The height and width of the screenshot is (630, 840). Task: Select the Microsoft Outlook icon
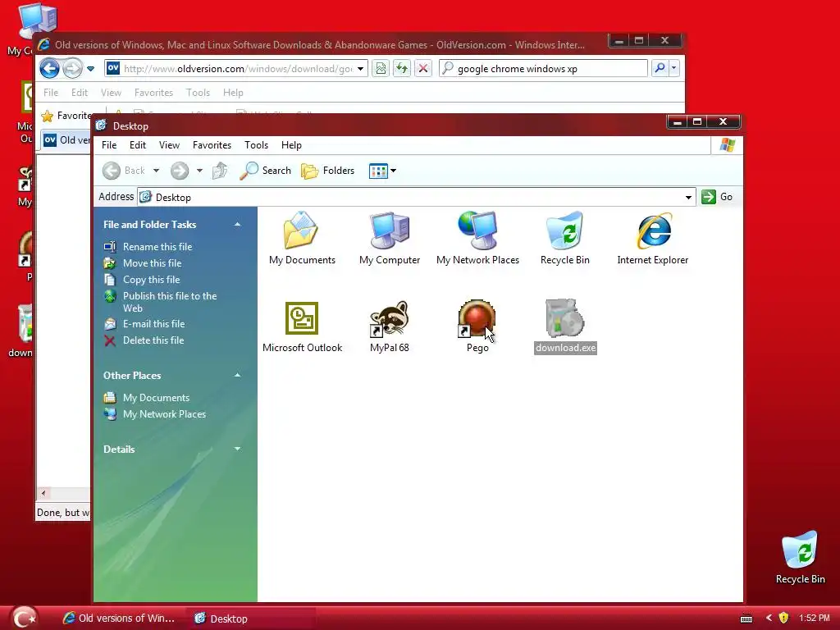302,318
